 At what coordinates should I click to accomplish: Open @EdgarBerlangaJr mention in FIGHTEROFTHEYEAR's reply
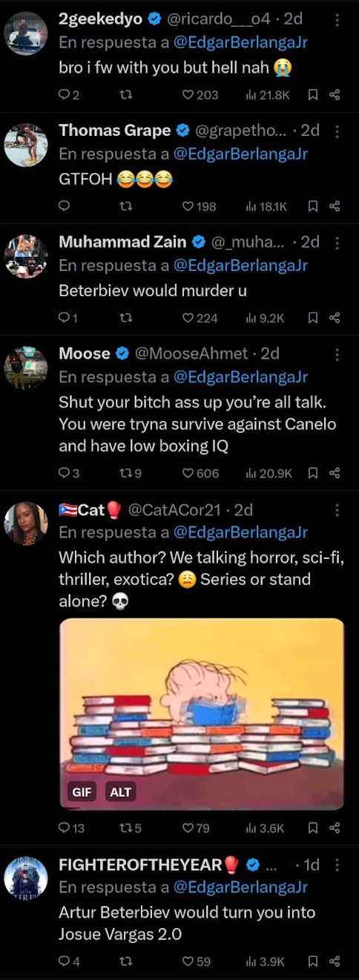click(240, 886)
